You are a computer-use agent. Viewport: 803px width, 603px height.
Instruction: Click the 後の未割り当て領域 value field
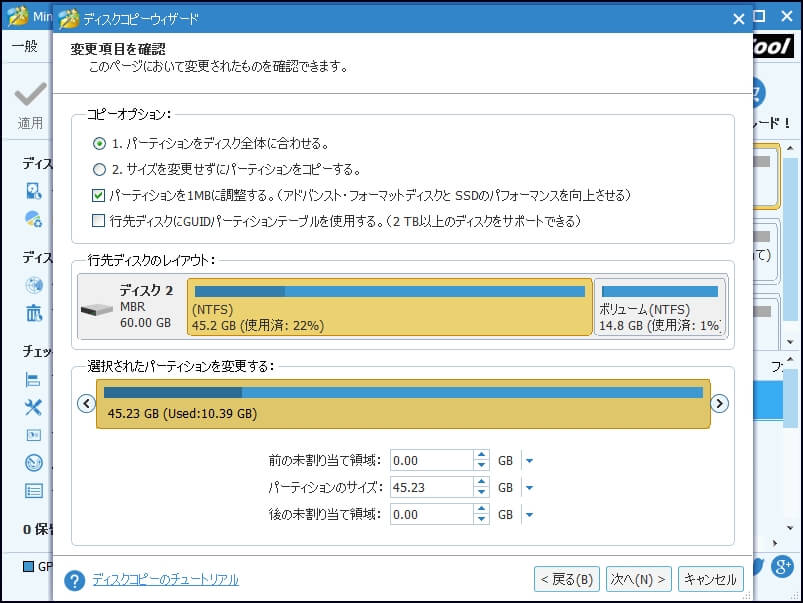[431, 514]
